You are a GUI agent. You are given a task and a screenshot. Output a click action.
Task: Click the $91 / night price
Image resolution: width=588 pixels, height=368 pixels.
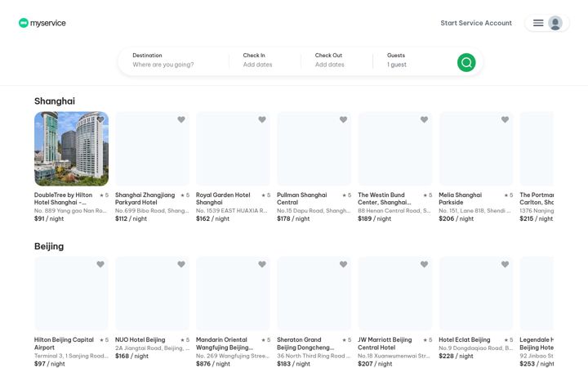(x=49, y=218)
